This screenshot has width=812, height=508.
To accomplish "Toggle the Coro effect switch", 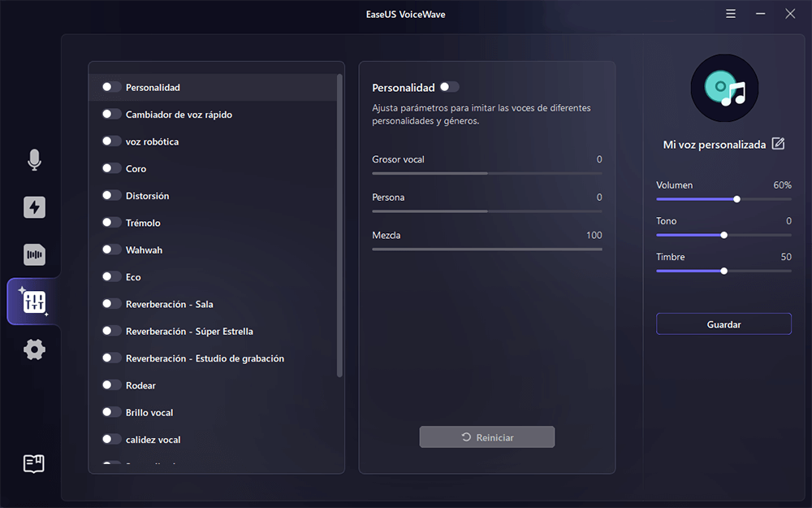I will pos(111,168).
